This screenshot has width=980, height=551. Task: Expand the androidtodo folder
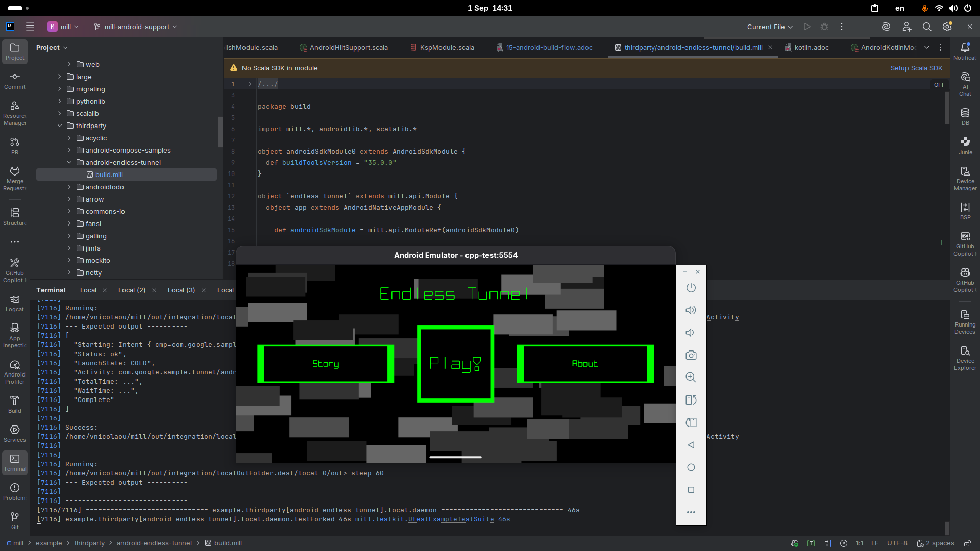click(x=69, y=187)
